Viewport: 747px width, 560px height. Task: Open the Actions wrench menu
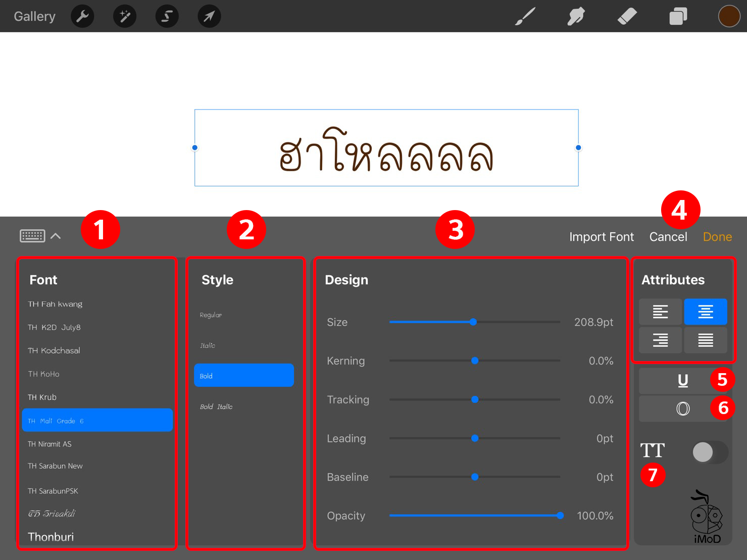pyautogui.click(x=82, y=17)
